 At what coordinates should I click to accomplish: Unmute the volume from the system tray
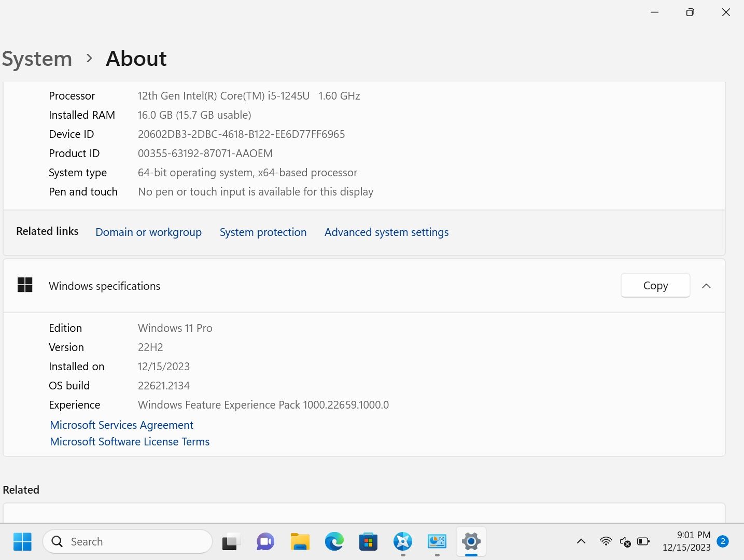click(x=625, y=541)
